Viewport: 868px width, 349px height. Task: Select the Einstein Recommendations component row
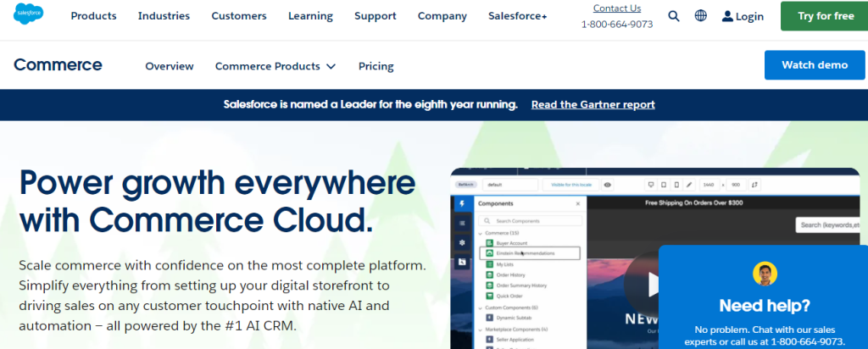pyautogui.click(x=530, y=253)
